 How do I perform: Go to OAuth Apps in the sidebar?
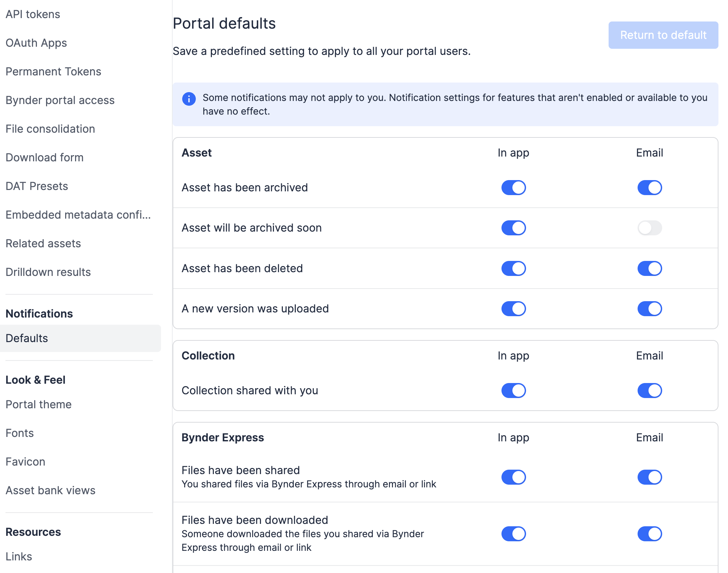point(36,43)
